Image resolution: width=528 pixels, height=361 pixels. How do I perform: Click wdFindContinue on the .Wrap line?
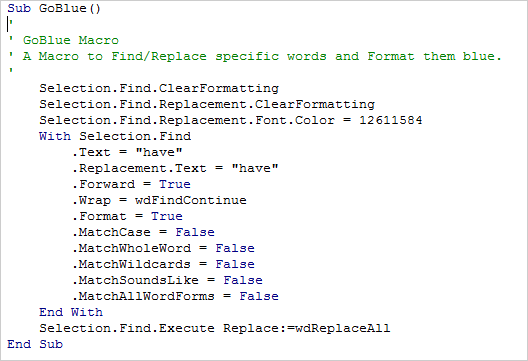pos(191,200)
